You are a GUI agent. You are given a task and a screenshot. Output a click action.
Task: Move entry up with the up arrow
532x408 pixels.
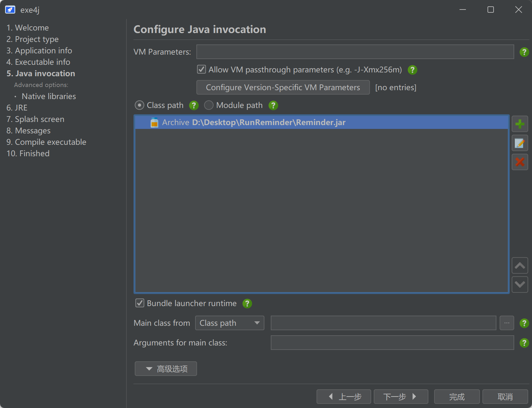520,265
